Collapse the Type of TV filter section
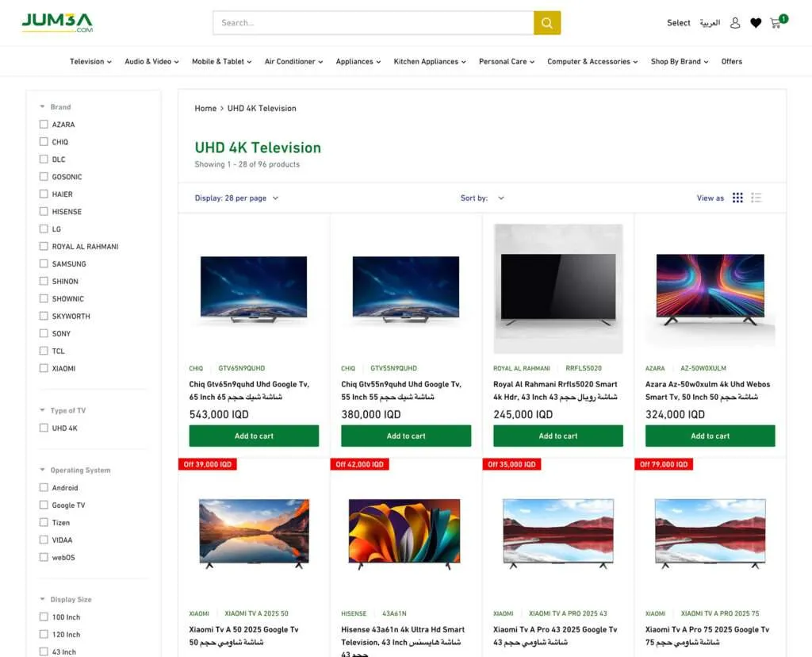Screen dimensions: 812x657 (63, 410)
